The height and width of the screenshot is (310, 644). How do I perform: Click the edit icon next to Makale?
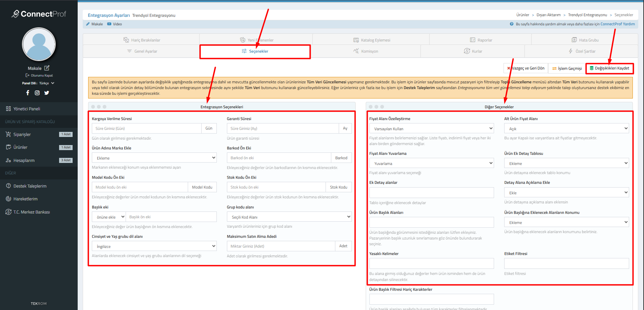47,68
